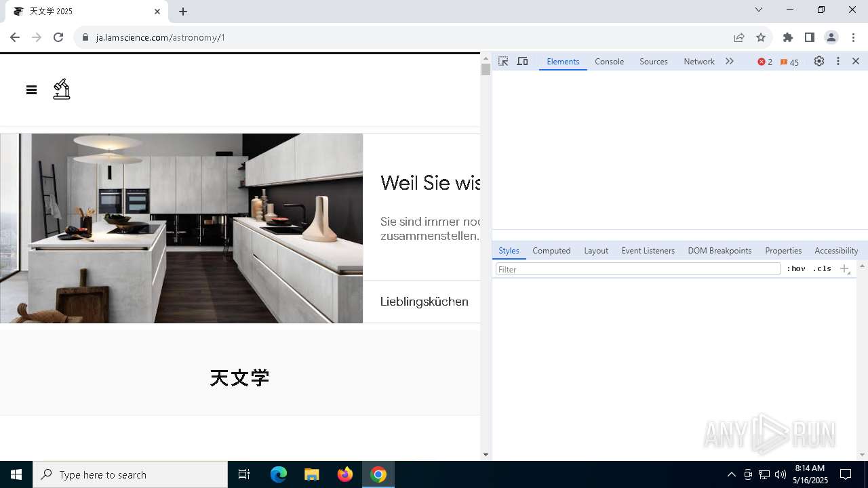Image resolution: width=868 pixels, height=488 pixels.
Task: Toggle the :hov element state
Action: click(x=796, y=269)
